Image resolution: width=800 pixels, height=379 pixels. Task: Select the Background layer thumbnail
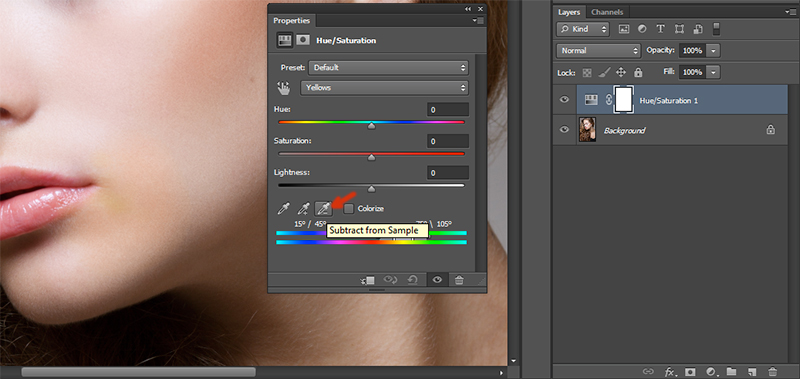(x=587, y=130)
